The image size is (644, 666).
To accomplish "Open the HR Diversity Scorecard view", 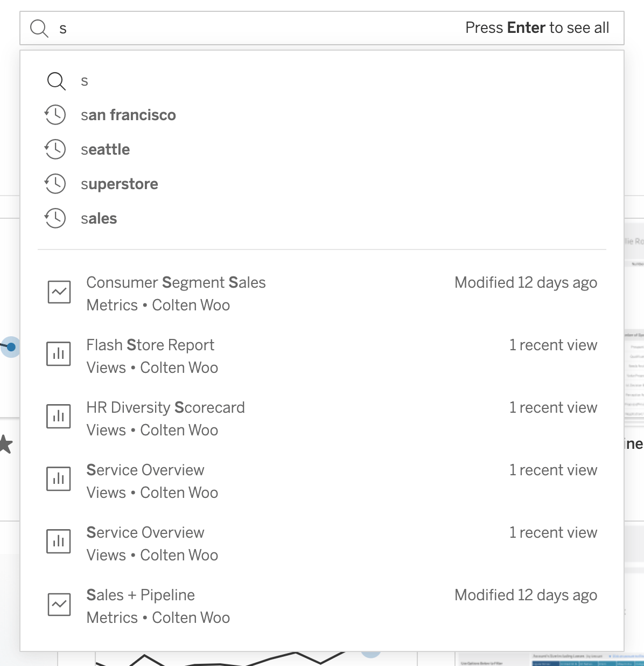I will [165, 408].
